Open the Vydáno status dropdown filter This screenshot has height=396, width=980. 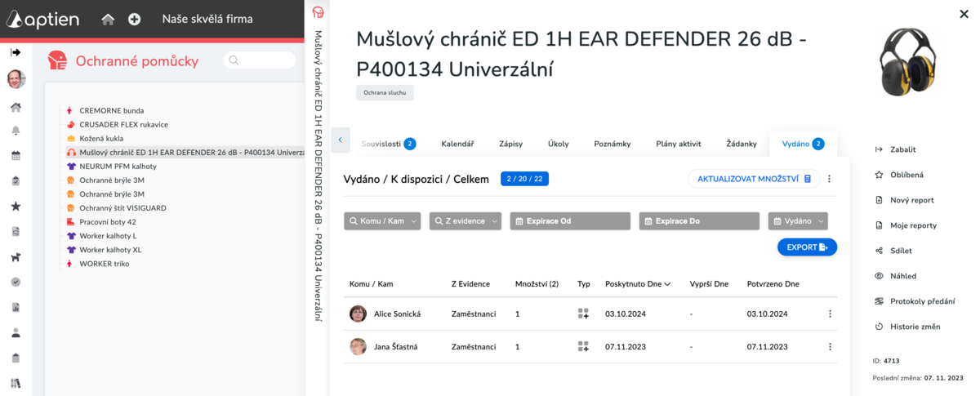798,220
